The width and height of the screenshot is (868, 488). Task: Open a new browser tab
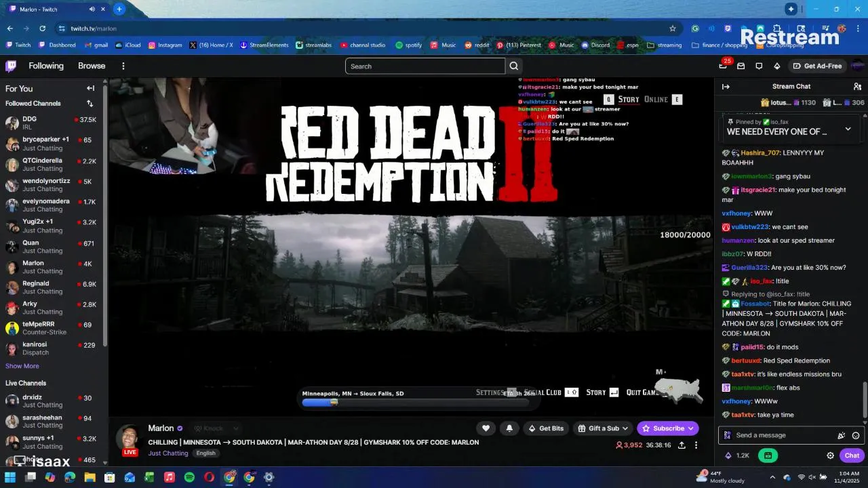tap(119, 9)
